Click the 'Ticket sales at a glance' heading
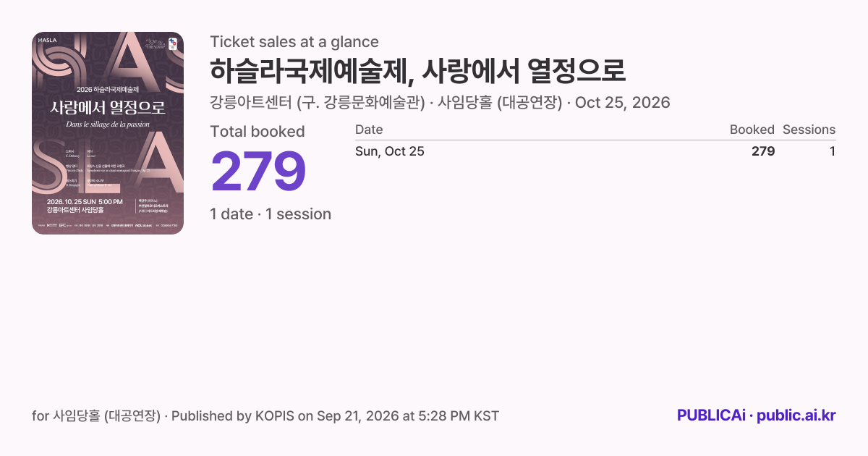This screenshot has width=868, height=456. click(x=294, y=42)
